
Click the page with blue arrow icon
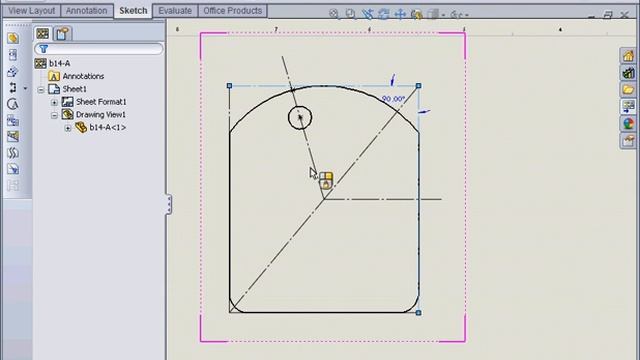13,169
